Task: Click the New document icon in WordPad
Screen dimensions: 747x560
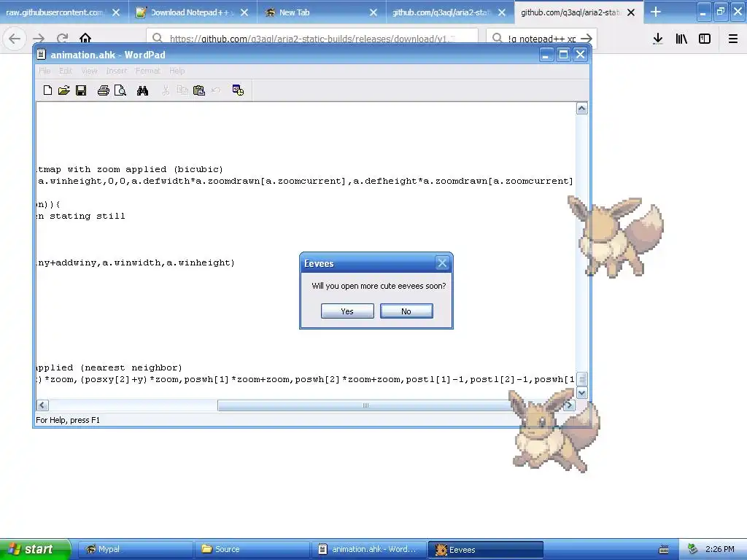Action: point(47,90)
